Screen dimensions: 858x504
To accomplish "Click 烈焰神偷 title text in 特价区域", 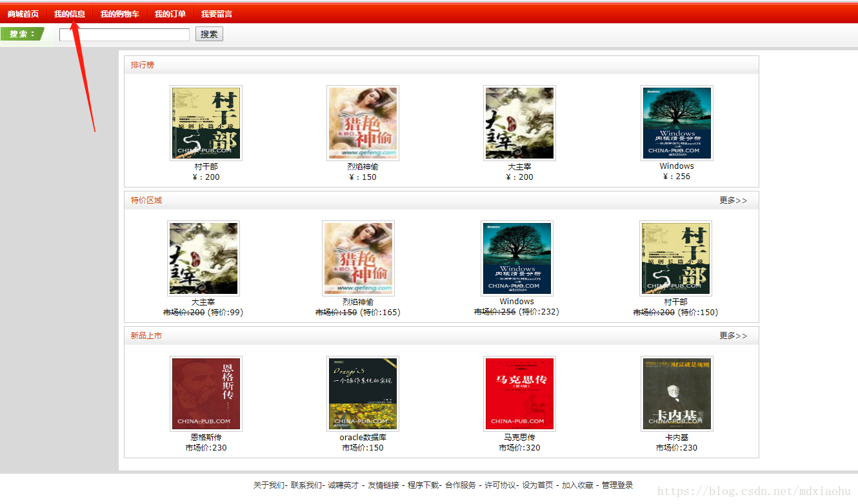I will (358, 302).
